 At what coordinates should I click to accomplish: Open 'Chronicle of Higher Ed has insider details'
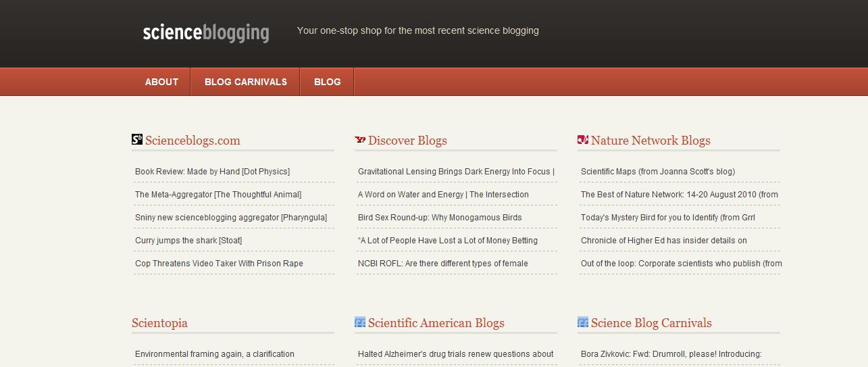pyautogui.click(x=664, y=241)
